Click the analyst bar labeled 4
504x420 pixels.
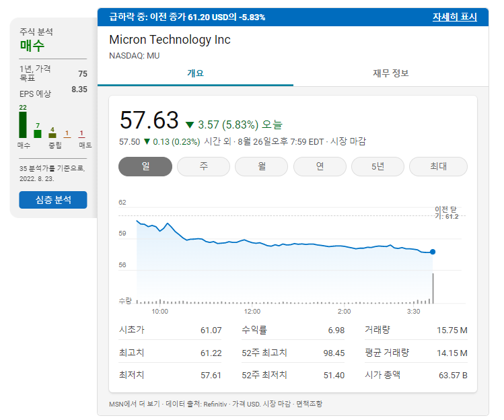52,135
